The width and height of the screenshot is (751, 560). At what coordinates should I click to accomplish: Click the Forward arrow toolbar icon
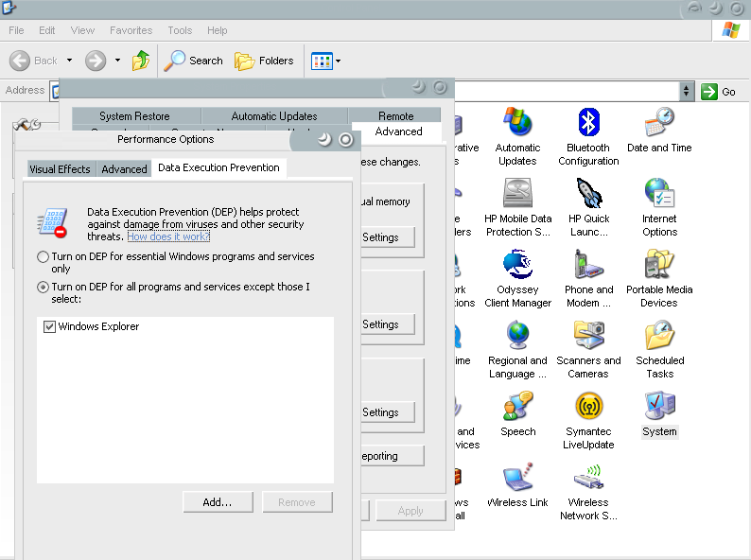(96, 61)
